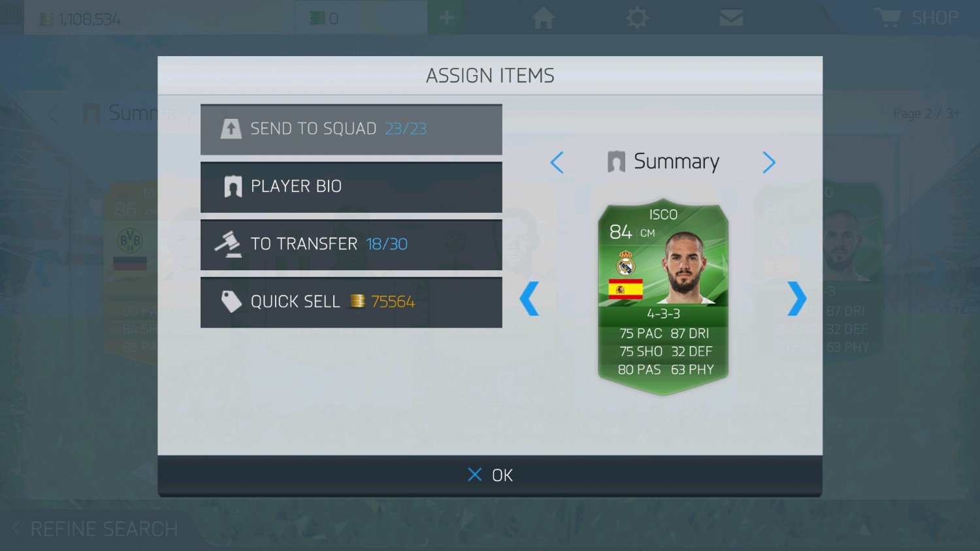The width and height of the screenshot is (980, 551).
Task: Open the SHOP cart icon
Action: coord(888,18)
